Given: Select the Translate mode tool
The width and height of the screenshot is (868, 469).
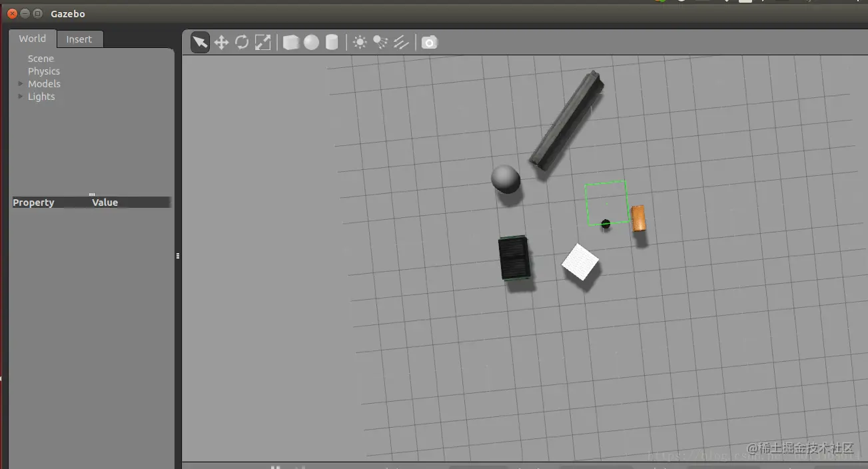Looking at the screenshot, I should 221,43.
